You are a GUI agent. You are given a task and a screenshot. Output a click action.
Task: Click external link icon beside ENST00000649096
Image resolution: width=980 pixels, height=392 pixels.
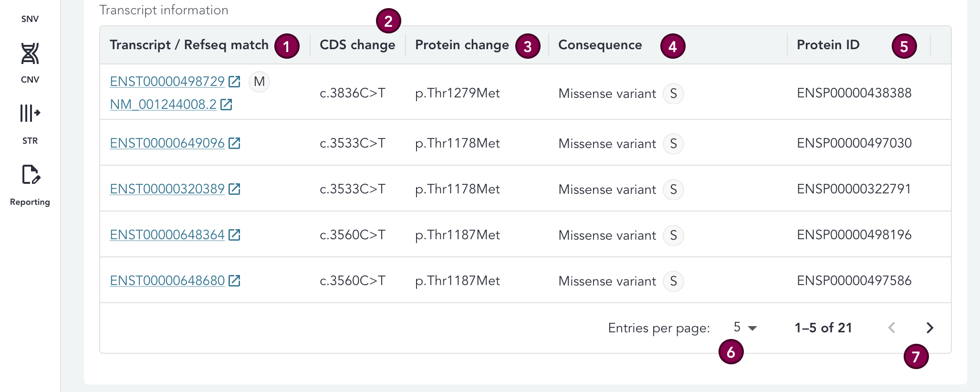pos(234,143)
